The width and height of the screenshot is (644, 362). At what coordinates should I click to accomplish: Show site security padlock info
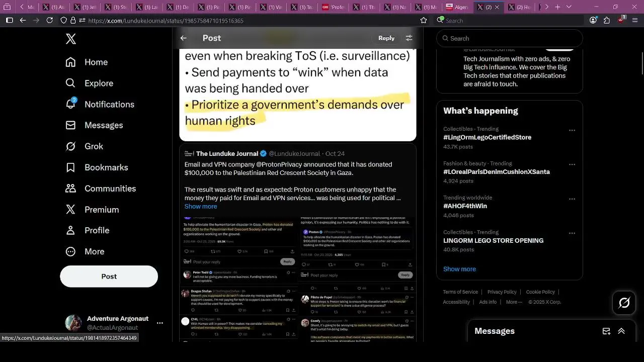tap(72, 20)
